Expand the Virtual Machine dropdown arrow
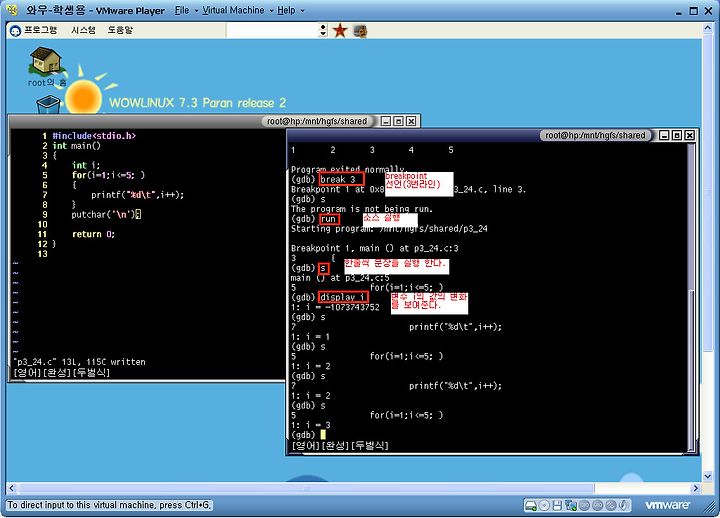 (271, 11)
